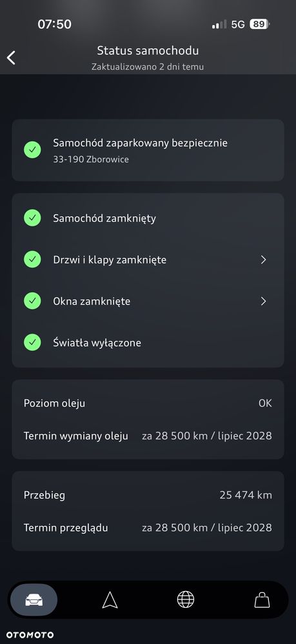296x644 pixels.
Task: Expand Okna zamknięte chevron
Action: 264,301
